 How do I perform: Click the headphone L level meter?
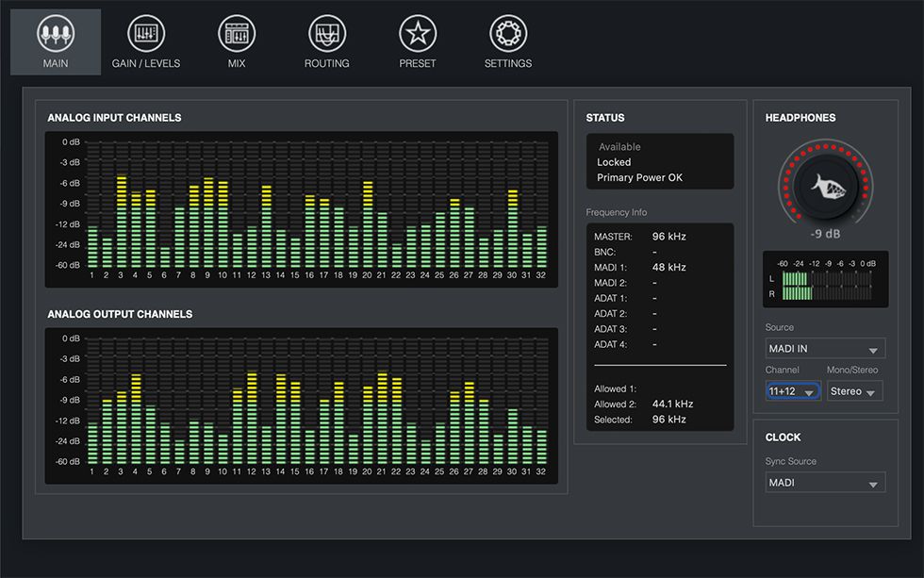point(826,278)
